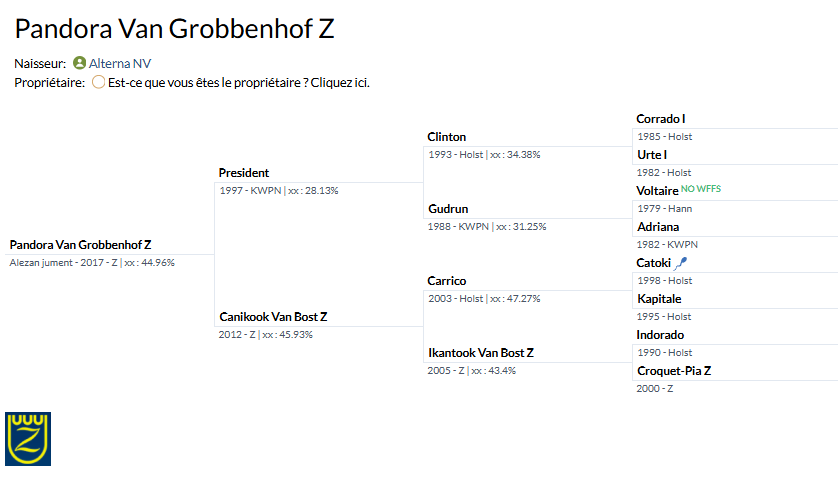Open Gudrun's horse page

pyautogui.click(x=447, y=209)
